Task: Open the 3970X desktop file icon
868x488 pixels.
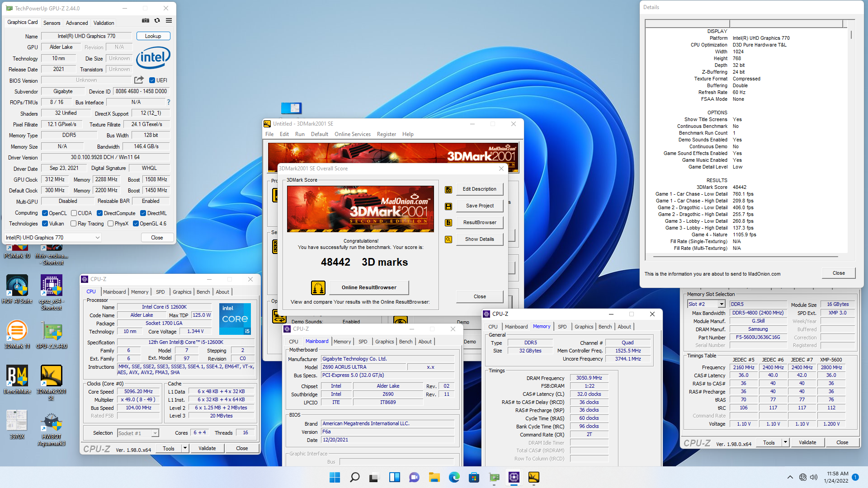Action: tap(17, 425)
